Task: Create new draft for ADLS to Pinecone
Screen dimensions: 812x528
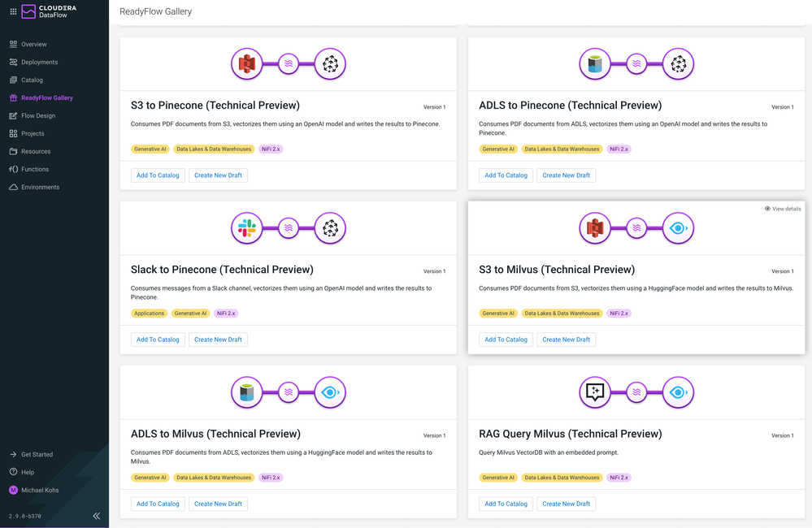Action: coord(566,175)
